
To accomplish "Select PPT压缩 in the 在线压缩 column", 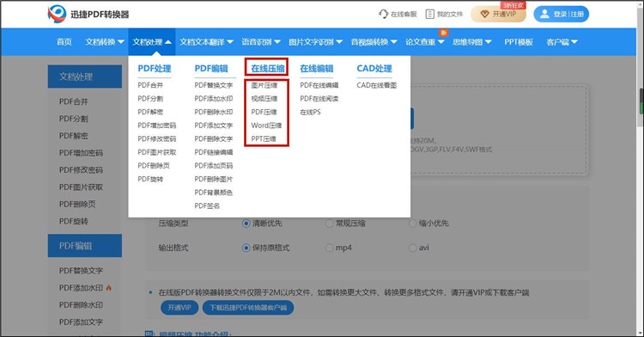I will (x=264, y=139).
